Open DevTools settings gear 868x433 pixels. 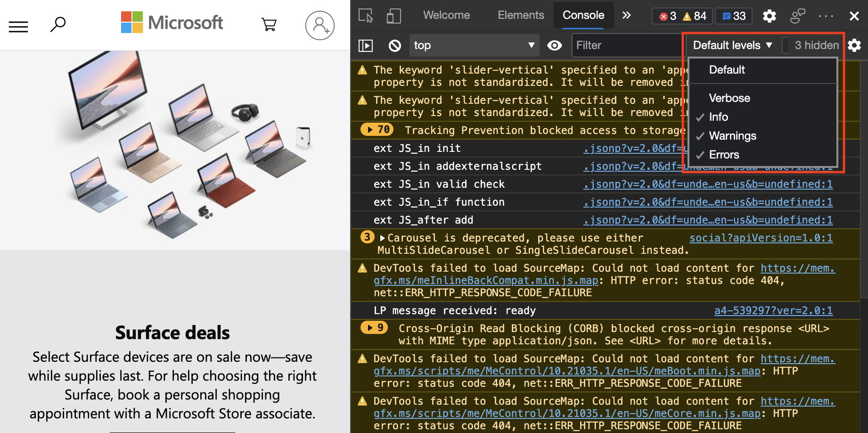tap(769, 16)
